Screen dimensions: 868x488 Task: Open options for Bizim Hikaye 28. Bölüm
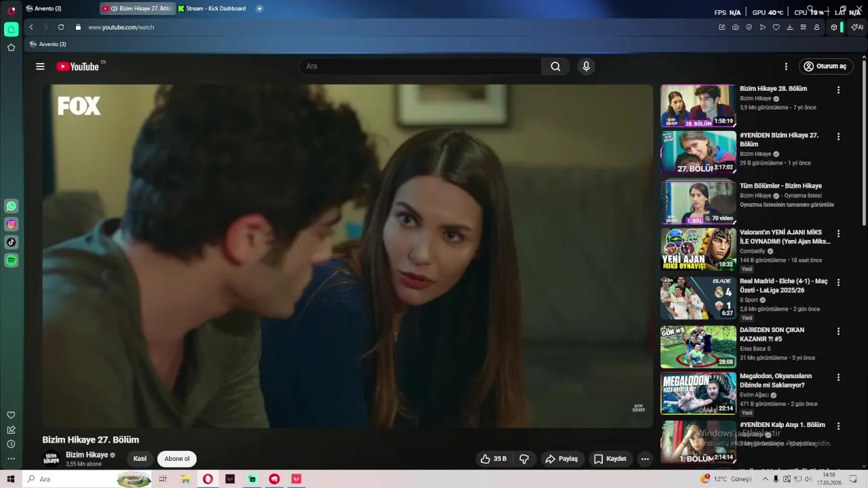click(x=838, y=90)
